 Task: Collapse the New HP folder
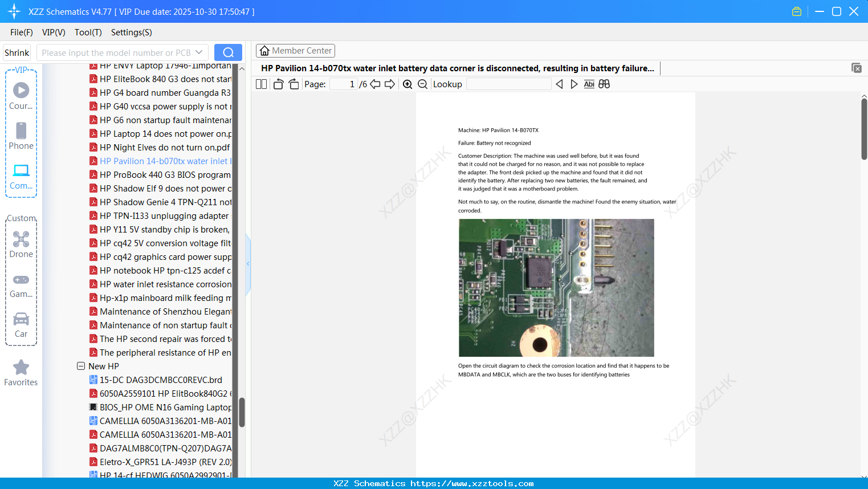pos(81,366)
